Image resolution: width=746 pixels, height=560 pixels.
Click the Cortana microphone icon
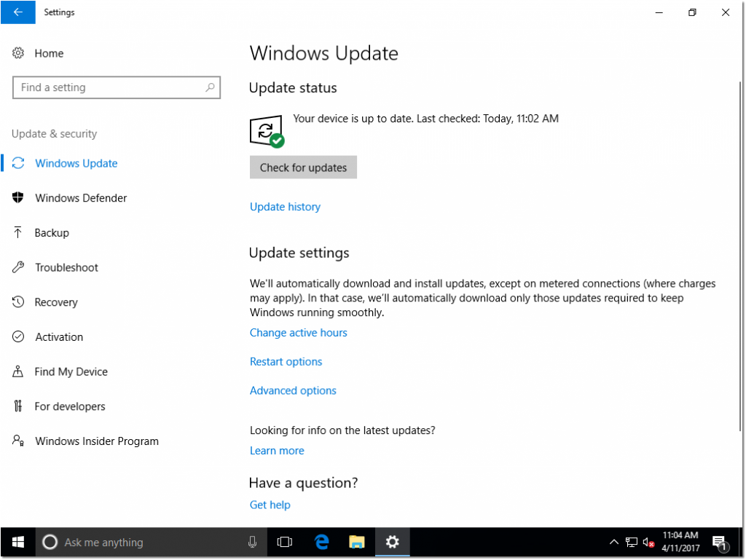click(253, 542)
